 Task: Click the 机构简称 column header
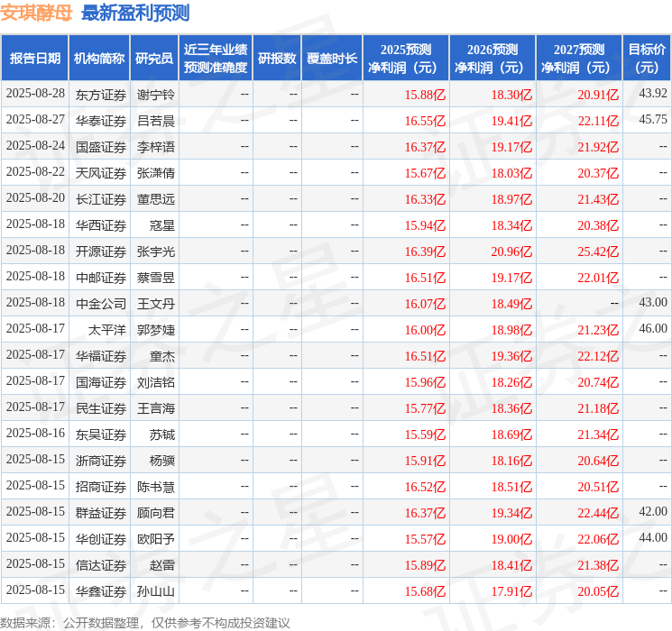[99, 59]
